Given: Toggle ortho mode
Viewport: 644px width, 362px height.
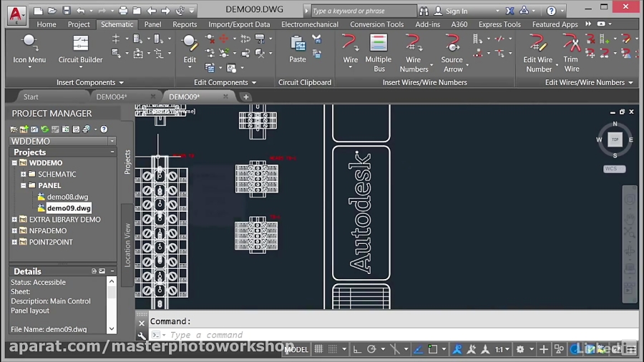Looking at the screenshot, I should [x=357, y=349].
